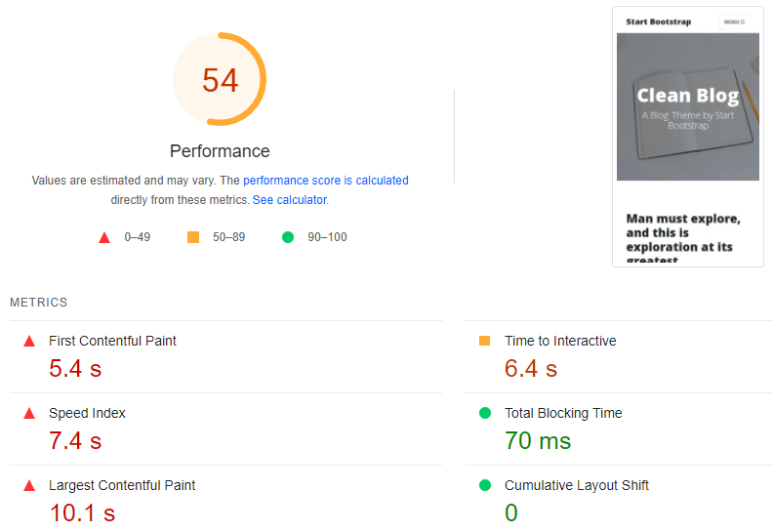Screen dimensions: 773x532
Task: Click Start Bootstrap brand in the thumbnail
Action: tap(659, 21)
